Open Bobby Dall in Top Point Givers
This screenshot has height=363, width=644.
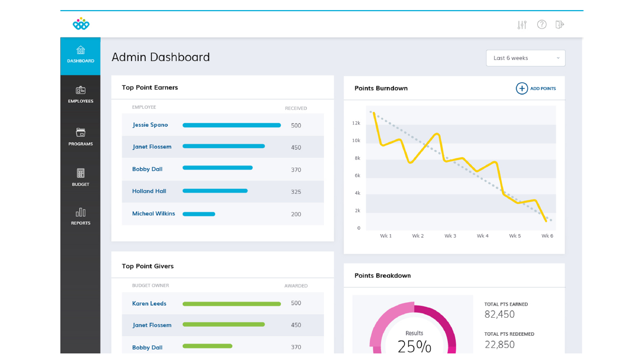(x=147, y=347)
